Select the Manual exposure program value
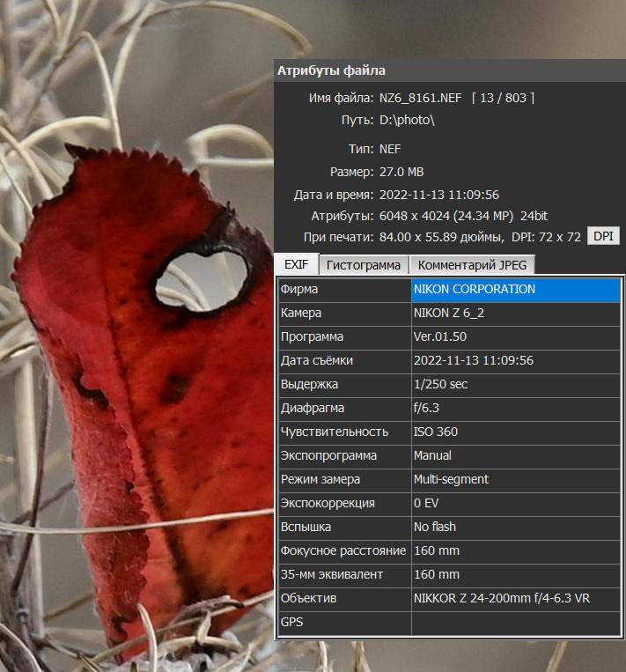The height and width of the screenshot is (672, 626). 516,456
